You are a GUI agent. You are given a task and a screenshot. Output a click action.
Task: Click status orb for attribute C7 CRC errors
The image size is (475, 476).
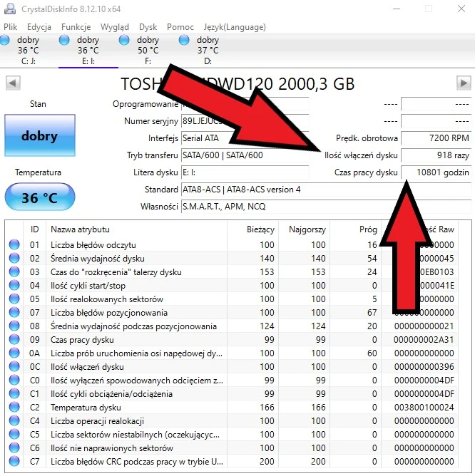coord(14,462)
